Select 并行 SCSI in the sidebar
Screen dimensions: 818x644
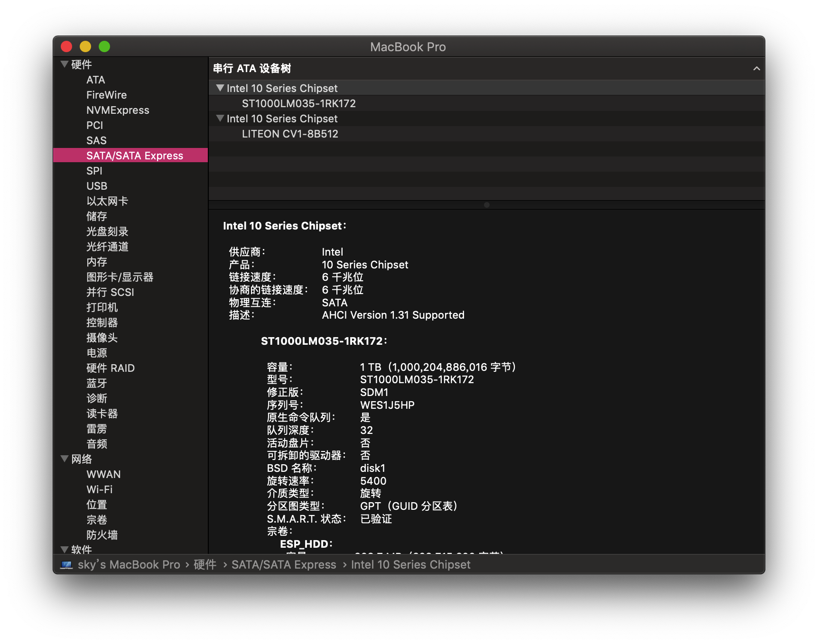click(x=110, y=292)
